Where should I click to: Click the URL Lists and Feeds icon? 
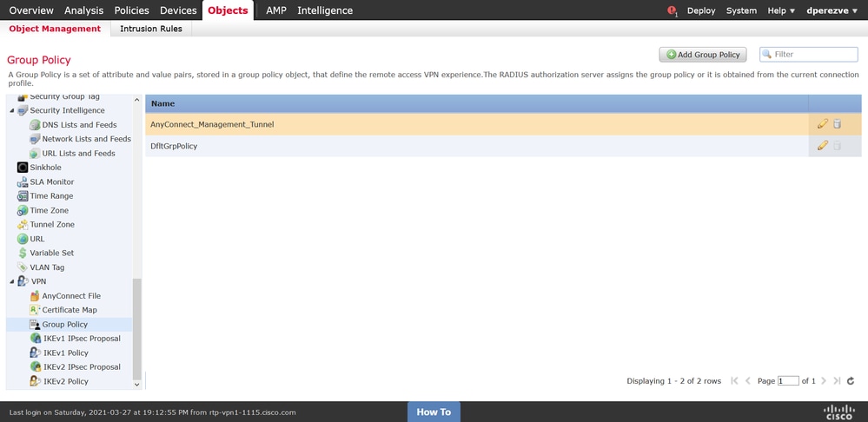(x=35, y=154)
